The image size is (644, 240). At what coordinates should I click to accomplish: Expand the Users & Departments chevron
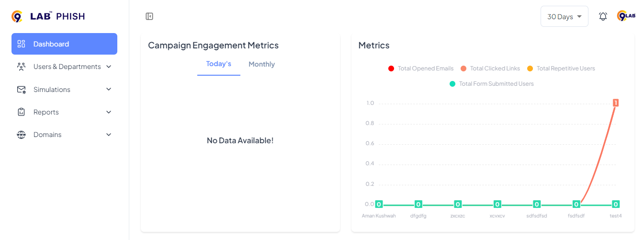(109, 67)
